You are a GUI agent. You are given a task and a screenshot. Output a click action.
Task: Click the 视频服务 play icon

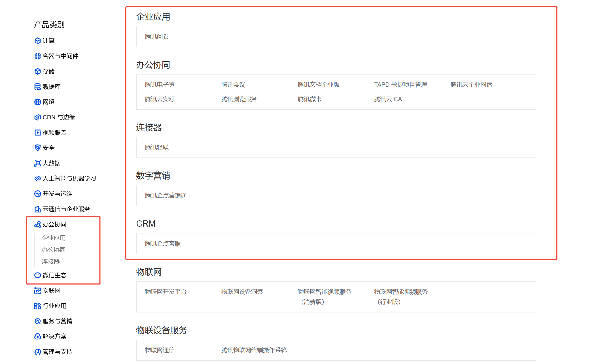click(37, 133)
